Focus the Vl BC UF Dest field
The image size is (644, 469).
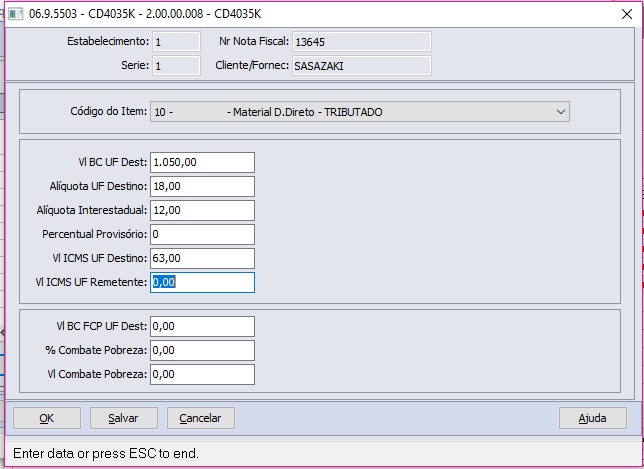click(x=202, y=163)
